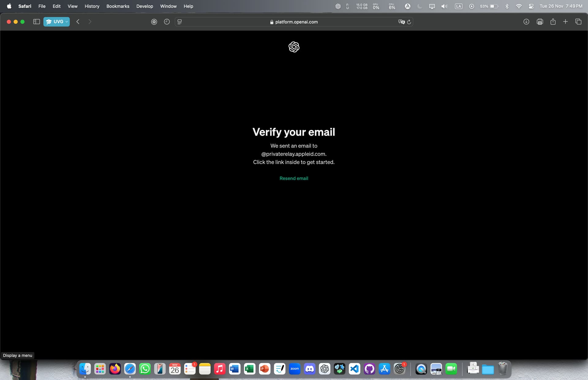
Task: Open the Safari menu
Action: (x=25, y=6)
